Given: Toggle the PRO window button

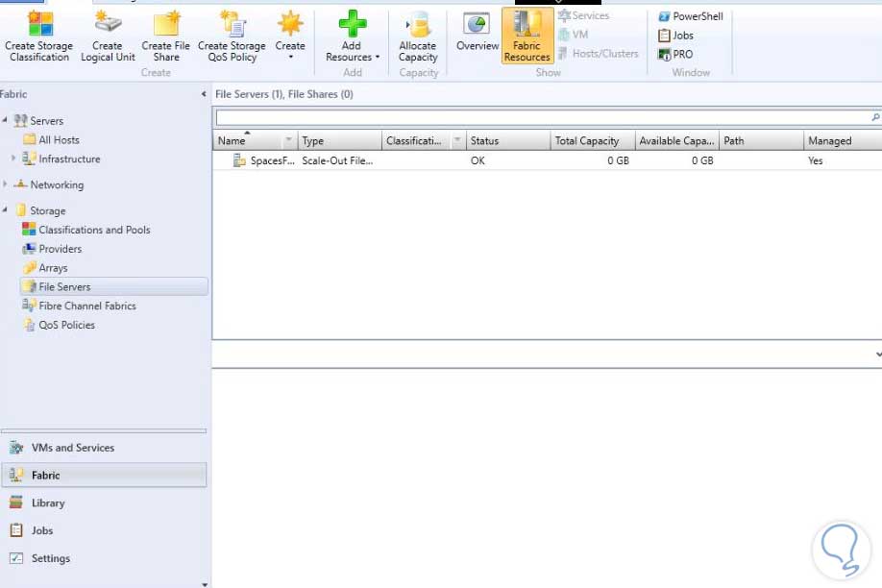Looking at the screenshot, I should [675, 55].
